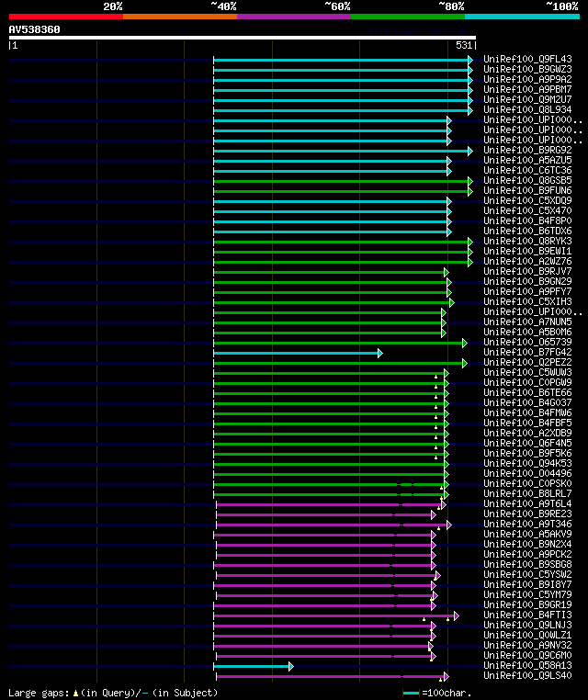This screenshot has height=700, width=588.
Task: Click the red 20% identity legend segment
Action: [x=66, y=17]
